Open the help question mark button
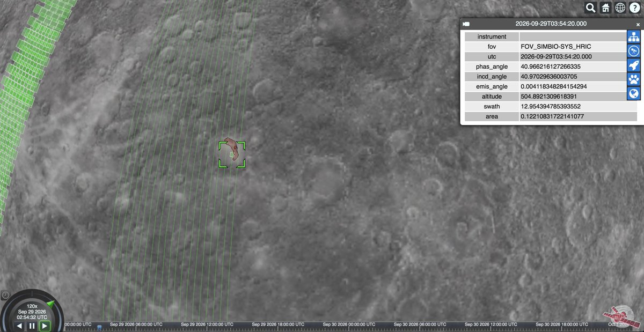This screenshot has width=644, height=332. click(635, 8)
